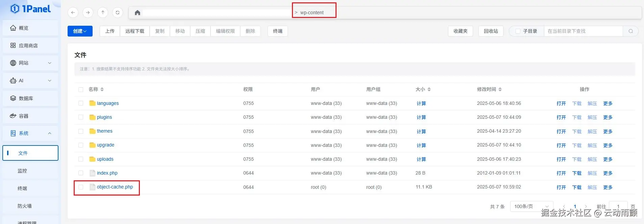This screenshot has height=224, width=644.
Task: Click 计算 size for languages folder
Action: click(421, 104)
